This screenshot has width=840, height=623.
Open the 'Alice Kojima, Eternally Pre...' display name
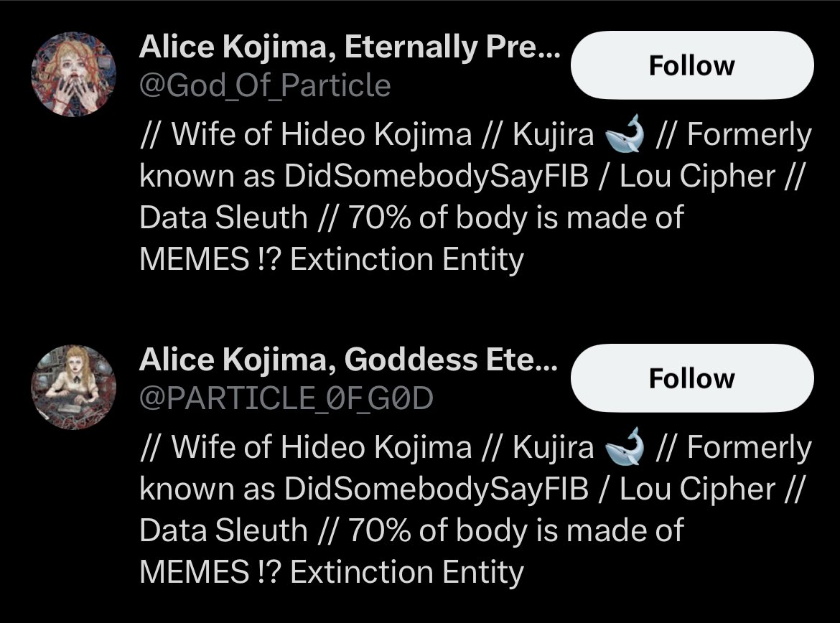click(x=350, y=47)
